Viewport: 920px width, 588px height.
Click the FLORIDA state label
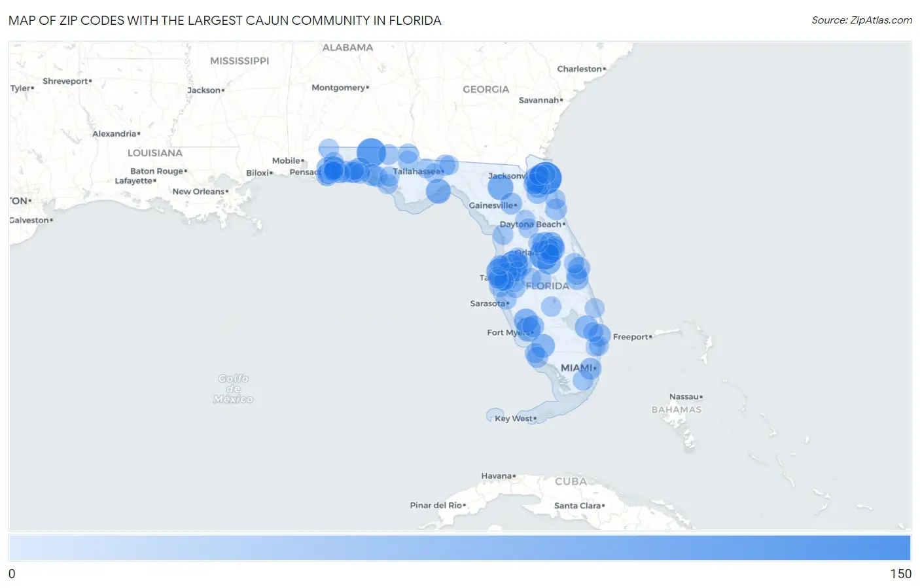click(x=548, y=286)
